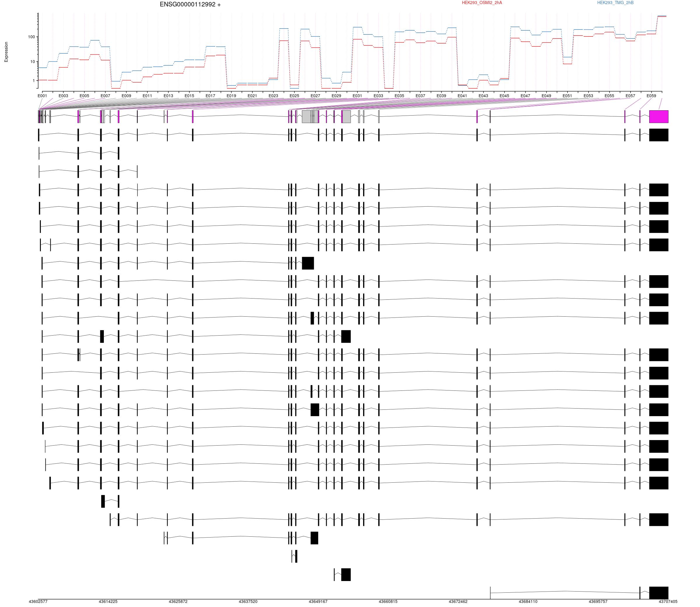Click the y-axis tick value 100
Screen dimensions: 700x607
point(32,36)
